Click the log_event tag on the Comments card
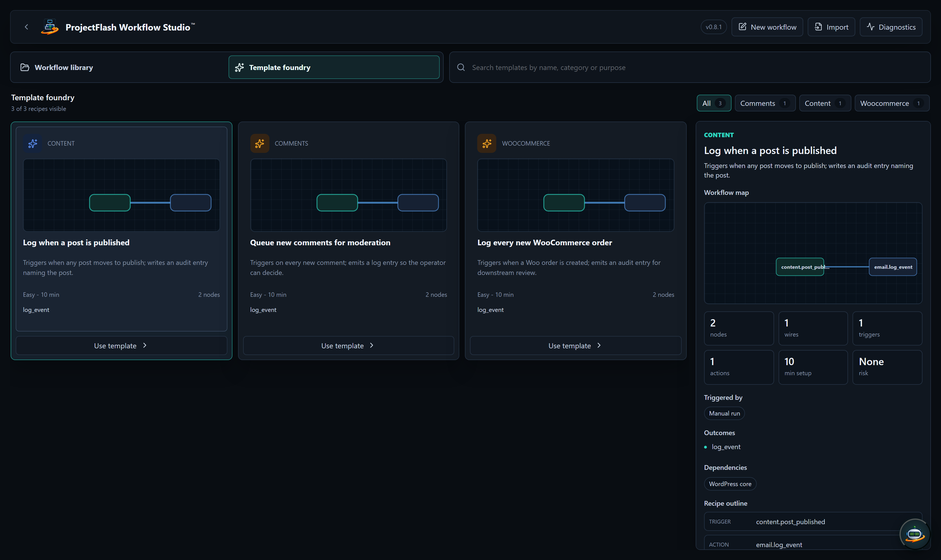 coord(263,310)
